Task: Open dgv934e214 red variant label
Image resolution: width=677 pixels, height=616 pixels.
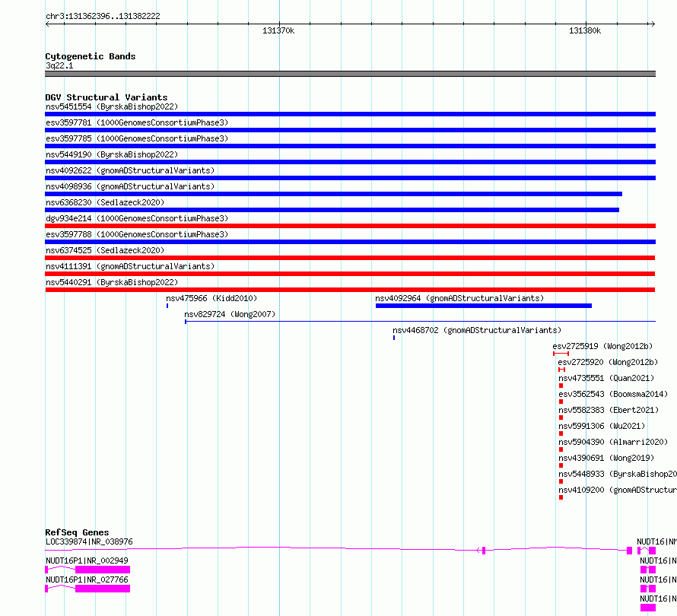Action: pos(137,218)
